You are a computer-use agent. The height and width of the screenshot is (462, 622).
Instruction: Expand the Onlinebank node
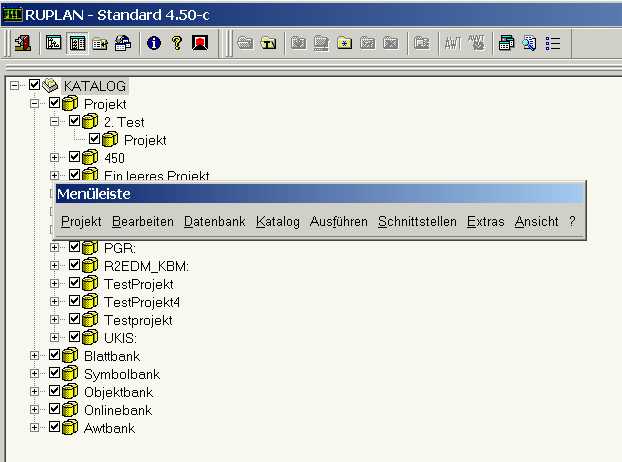35,409
